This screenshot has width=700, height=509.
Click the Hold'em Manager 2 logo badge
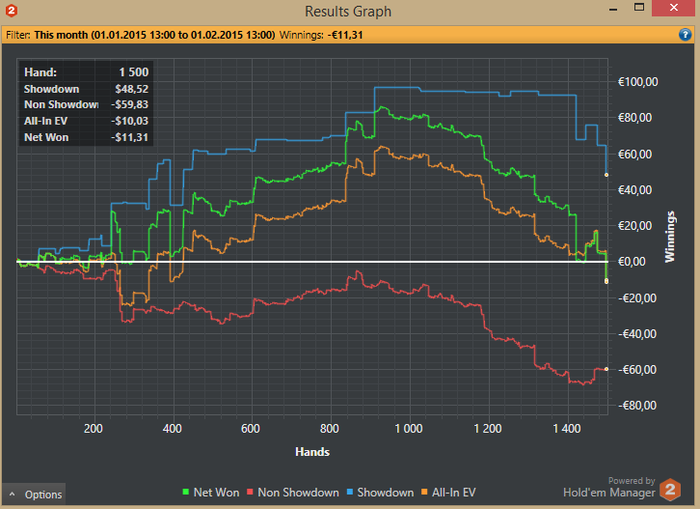pos(670,490)
